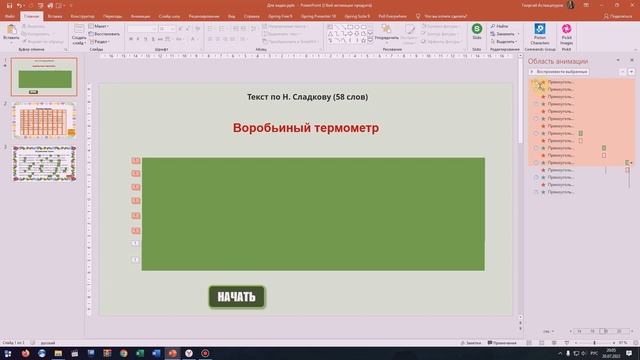The image size is (640, 360).
Task: Select the title Воробьиный термометр
Action: [x=306, y=128]
